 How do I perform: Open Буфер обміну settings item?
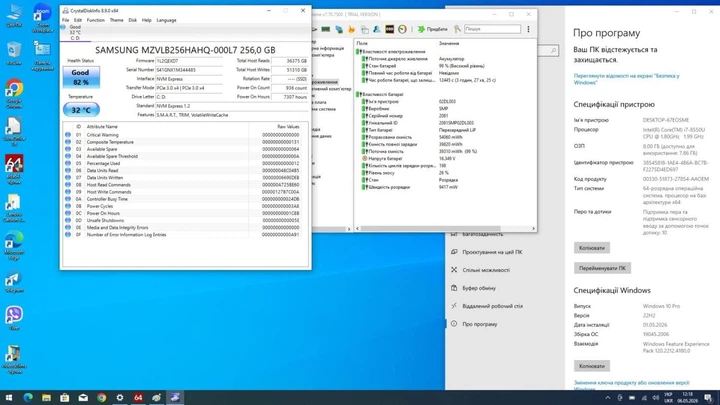pos(478,288)
